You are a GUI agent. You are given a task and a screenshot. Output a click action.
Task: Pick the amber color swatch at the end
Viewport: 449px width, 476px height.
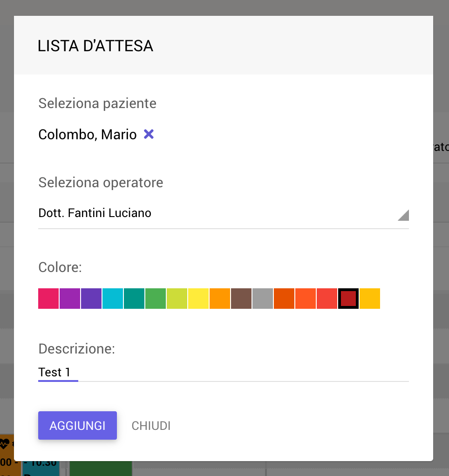pyautogui.click(x=370, y=299)
